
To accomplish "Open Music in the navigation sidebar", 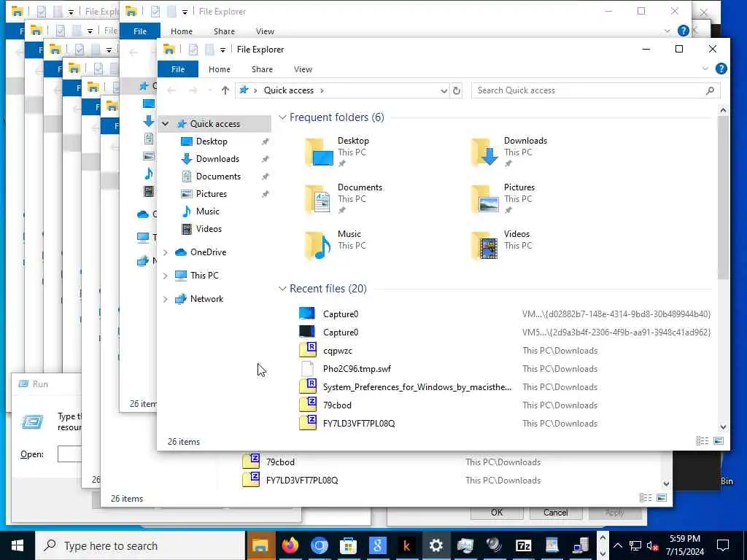I will click(207, 211).
